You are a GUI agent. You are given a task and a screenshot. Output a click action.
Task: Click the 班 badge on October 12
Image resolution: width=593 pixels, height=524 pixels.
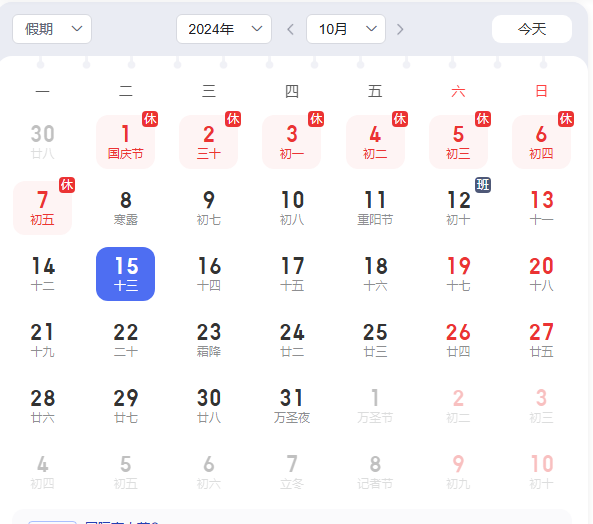click(x=483, y=185)
